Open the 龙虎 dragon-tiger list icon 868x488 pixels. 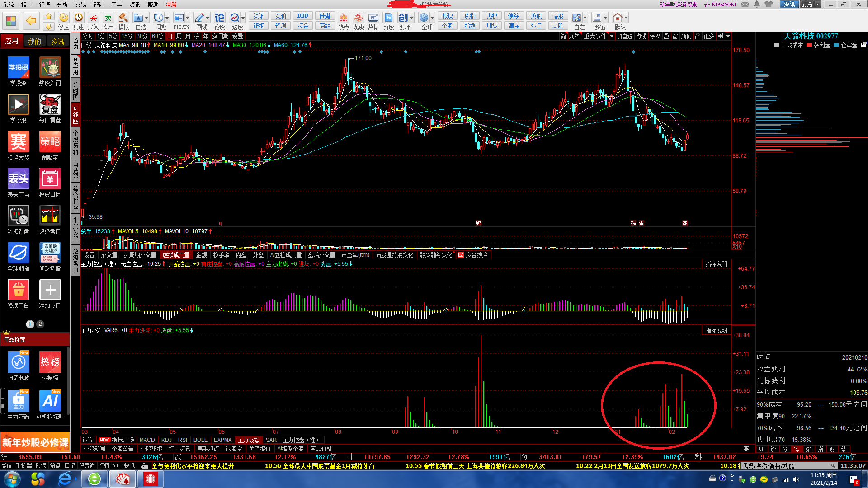coord(359,18)
